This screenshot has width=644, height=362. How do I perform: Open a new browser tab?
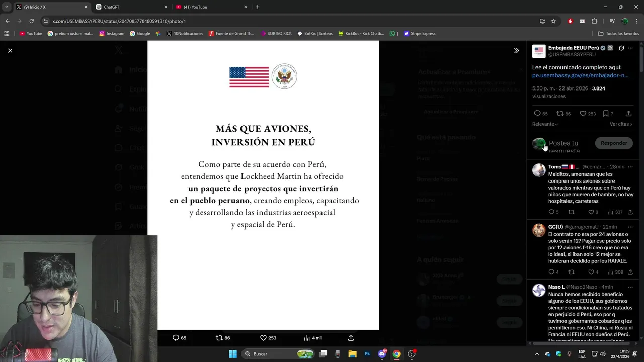(258, 7)
